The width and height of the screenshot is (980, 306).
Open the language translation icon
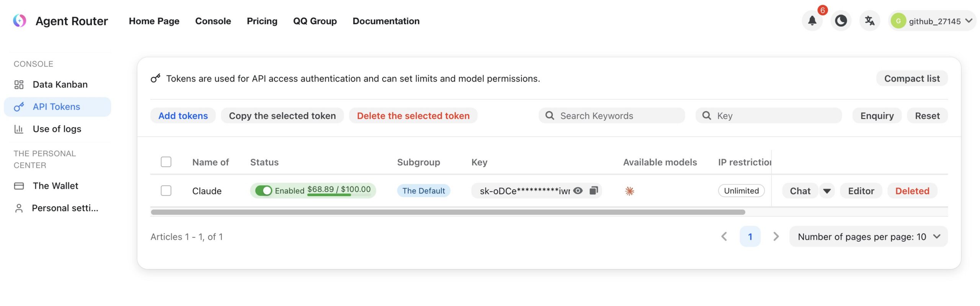point(869,21)
